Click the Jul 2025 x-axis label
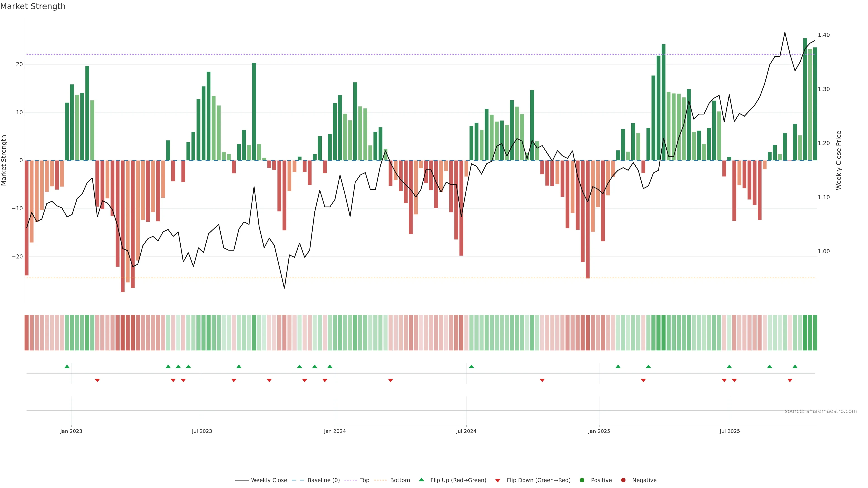Screen dimensions: 868x488 tap(729, 431)
